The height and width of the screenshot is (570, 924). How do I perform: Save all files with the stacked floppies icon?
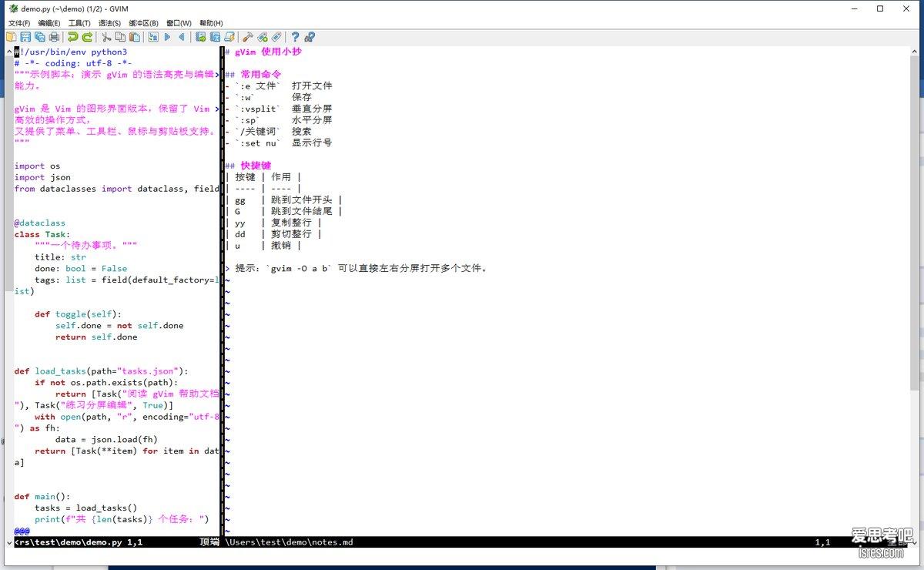pos(39,37)
